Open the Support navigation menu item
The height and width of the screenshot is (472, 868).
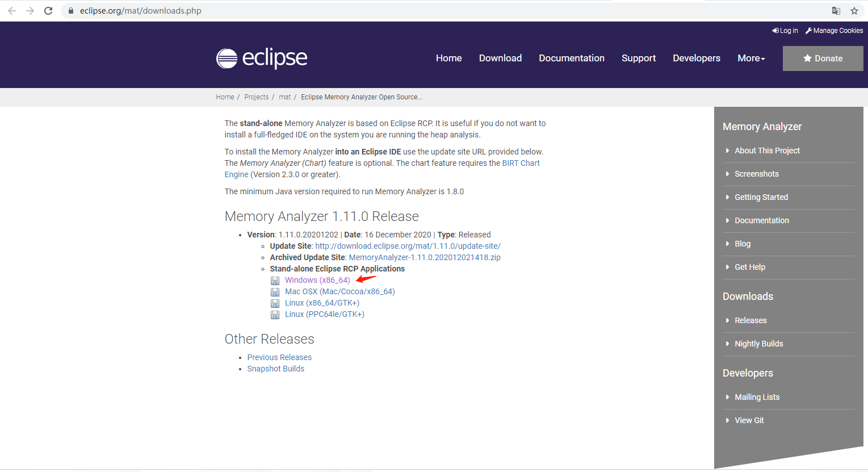click(639, 58)
